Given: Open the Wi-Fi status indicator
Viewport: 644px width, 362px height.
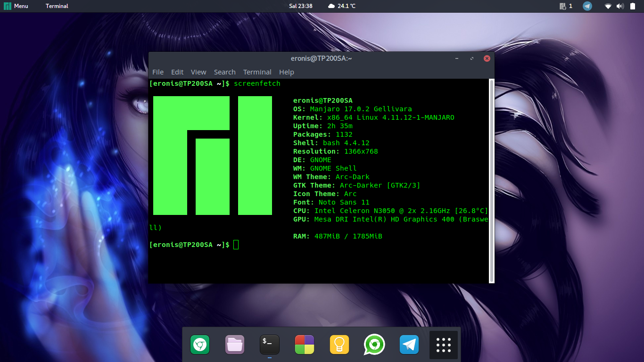Looking at the screenshot, I should coord(608,6).
